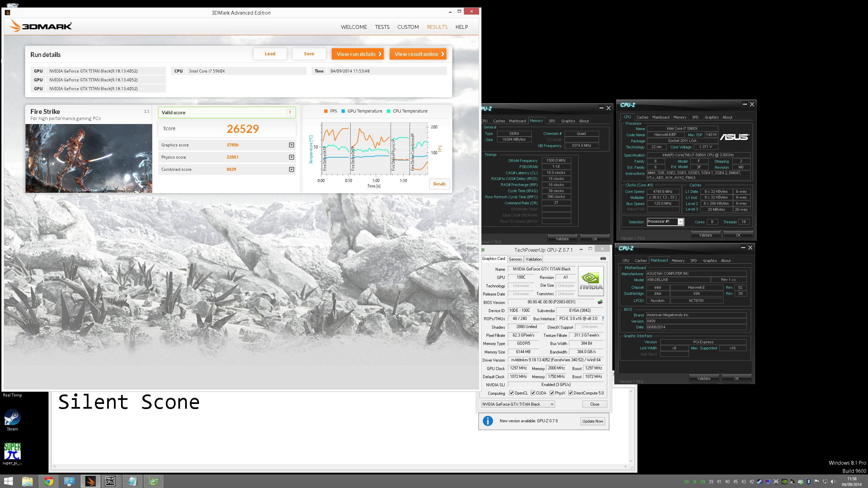Image resolution: width=868 pixels, height=488 pixels.
Task: Toggle the OpenCL checkbox
Action: click(x=511, y=393)
